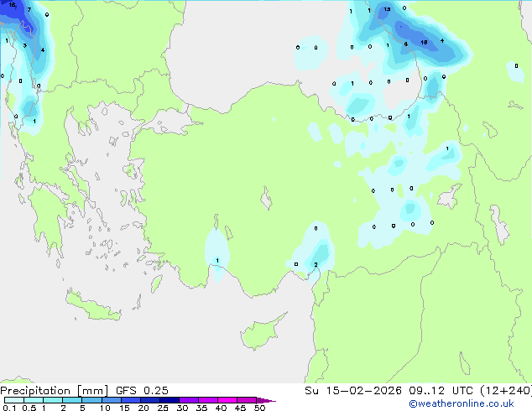Pick the legend swatch between 10 and 15
Viewport: 532px width, 411px height.
(x=111, y=400)
